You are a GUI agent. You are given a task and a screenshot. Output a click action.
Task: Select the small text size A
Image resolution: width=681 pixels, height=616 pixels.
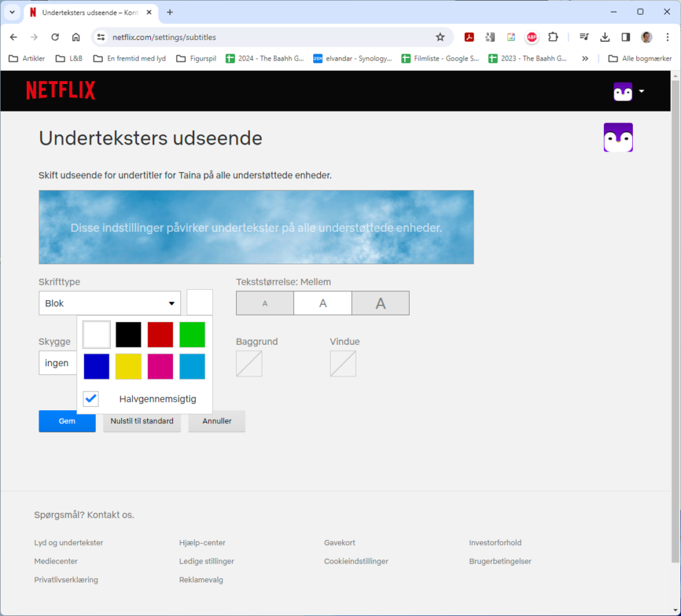[265, 304]
